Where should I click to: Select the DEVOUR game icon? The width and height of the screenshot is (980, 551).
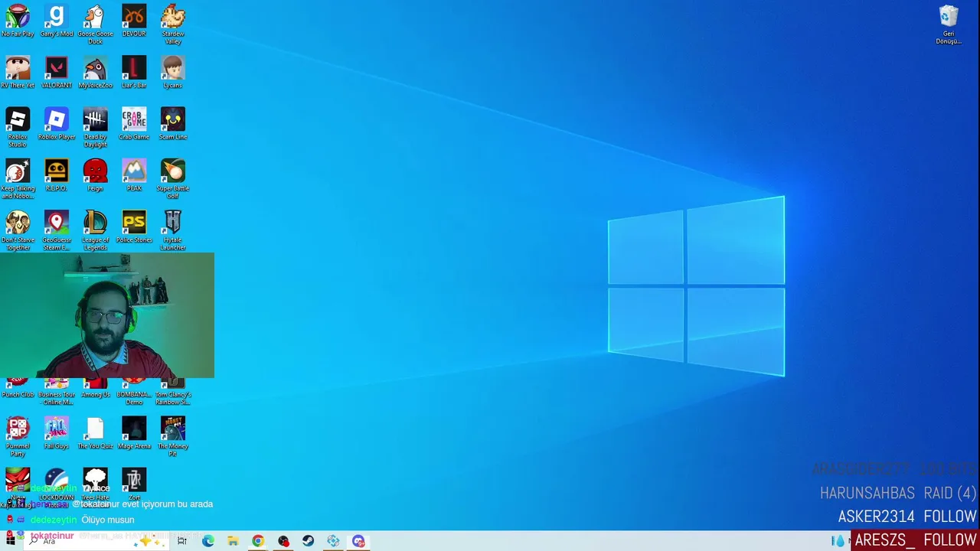pos(134,21)
